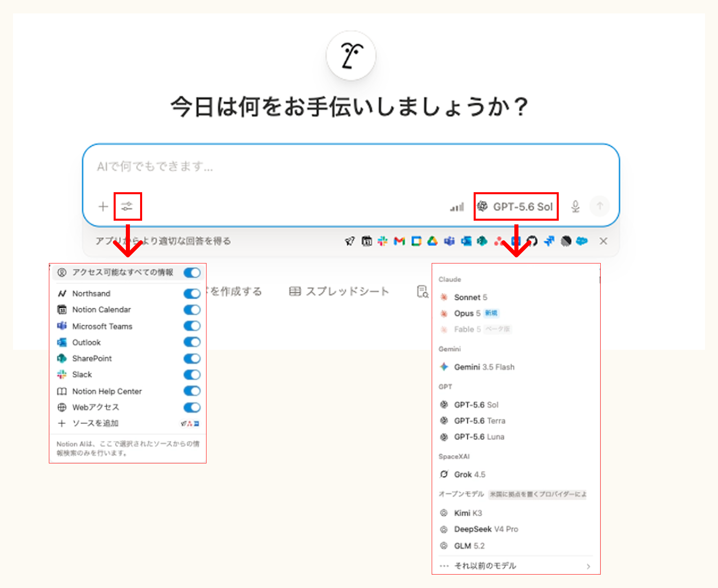Click the Notion Mail paper plane icon

350,241
